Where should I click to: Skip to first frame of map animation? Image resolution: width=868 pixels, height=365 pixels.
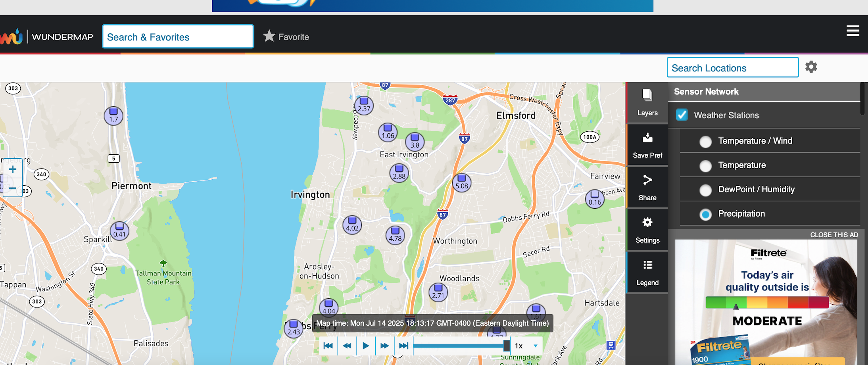(328, 346)
